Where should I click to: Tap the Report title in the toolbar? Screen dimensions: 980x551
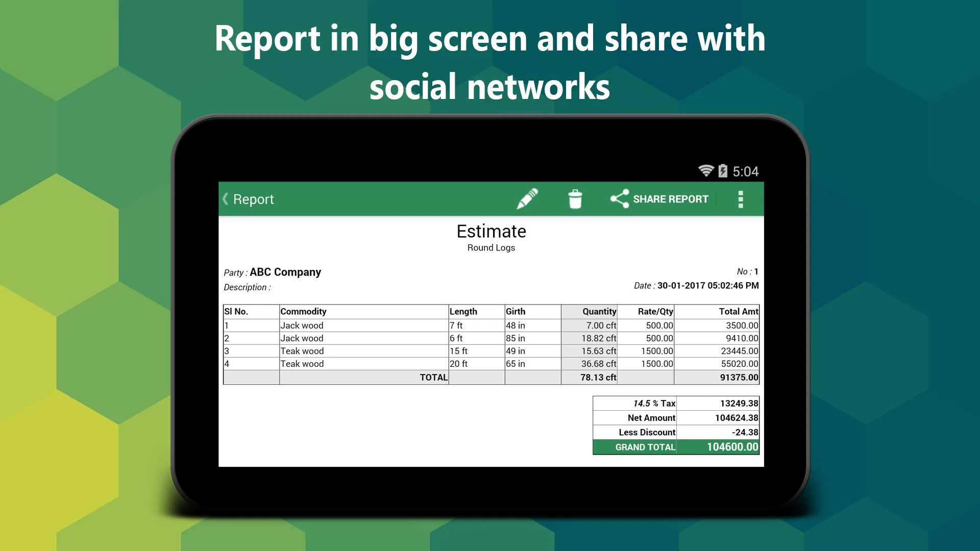tap(253, 199)
